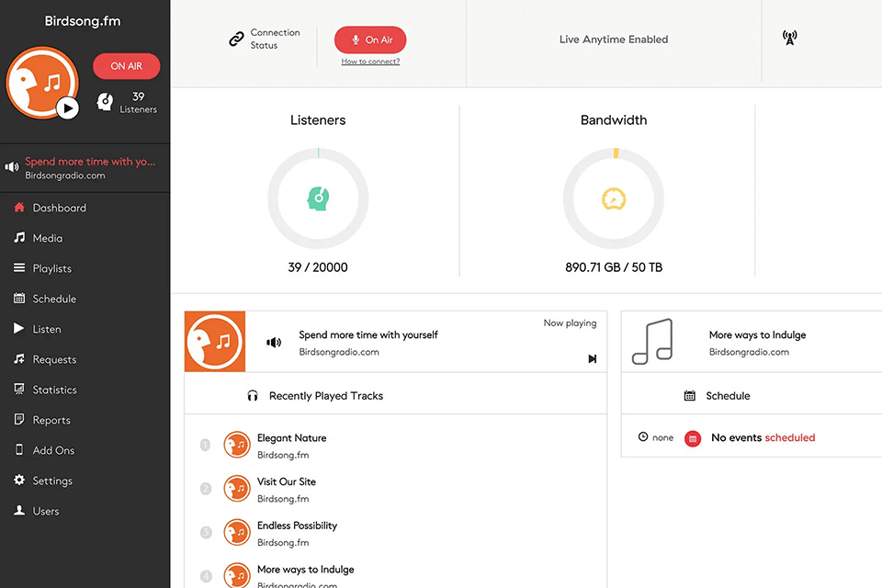Screen dimensions: 882x588
Task: Click the Reports document icon
Action: [19, 419]
